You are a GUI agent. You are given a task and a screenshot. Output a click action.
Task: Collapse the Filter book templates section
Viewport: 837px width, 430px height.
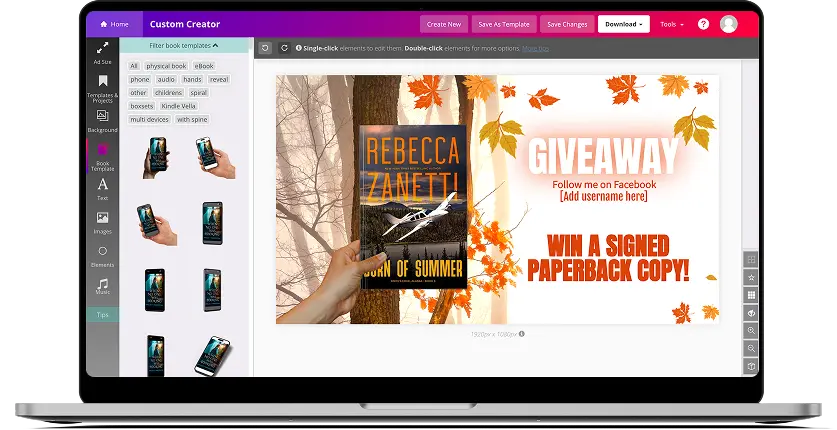tap(184, 45)
